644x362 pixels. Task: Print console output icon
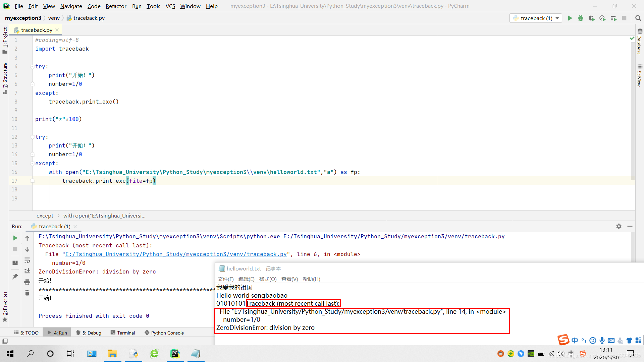tap(27, 282)
